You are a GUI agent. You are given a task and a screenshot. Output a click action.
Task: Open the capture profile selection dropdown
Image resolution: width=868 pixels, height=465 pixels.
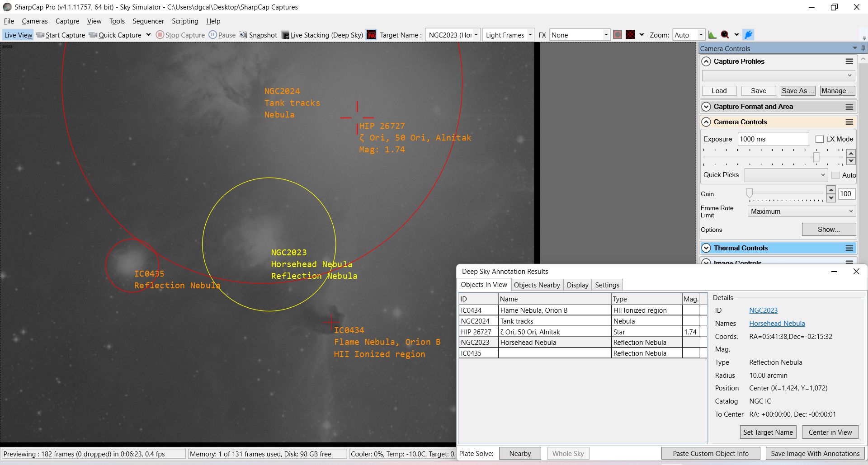(778, 75)
